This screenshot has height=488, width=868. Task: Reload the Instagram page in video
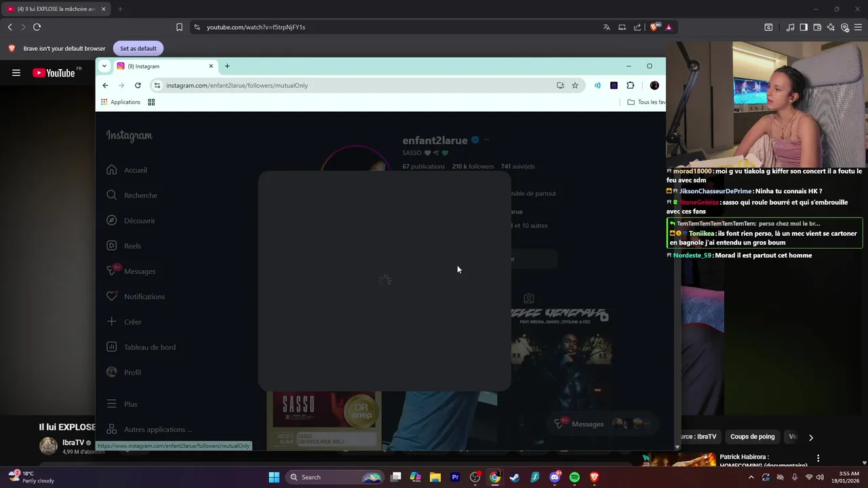(x=138, y=85)
